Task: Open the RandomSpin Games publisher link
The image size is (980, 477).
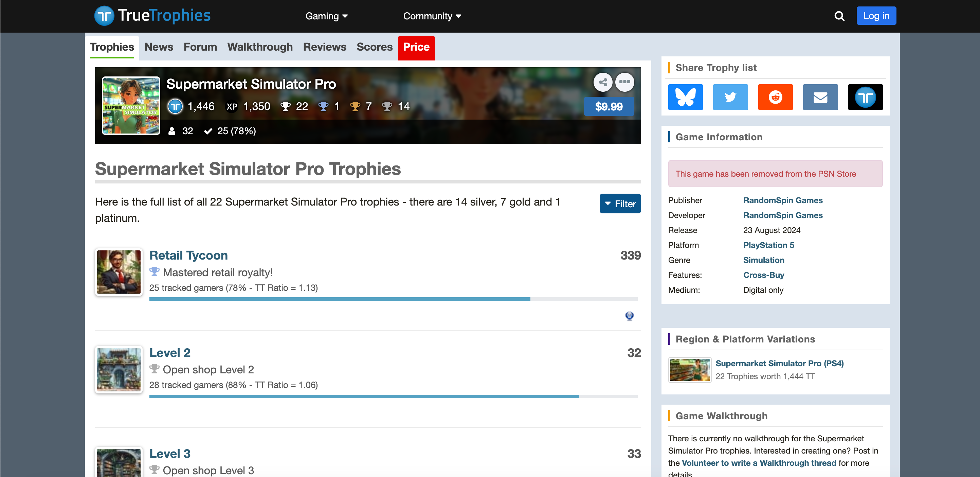Action: pos(783,200)
